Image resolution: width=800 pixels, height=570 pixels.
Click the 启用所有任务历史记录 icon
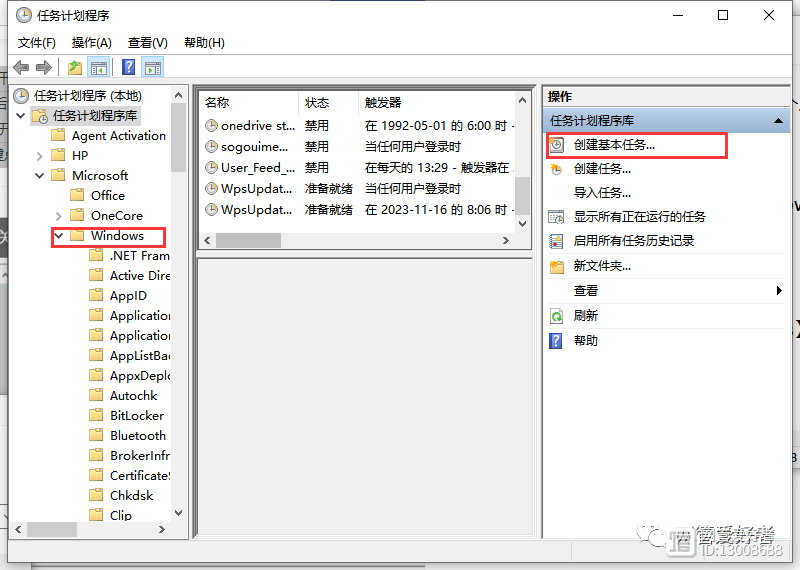(557, 241)
